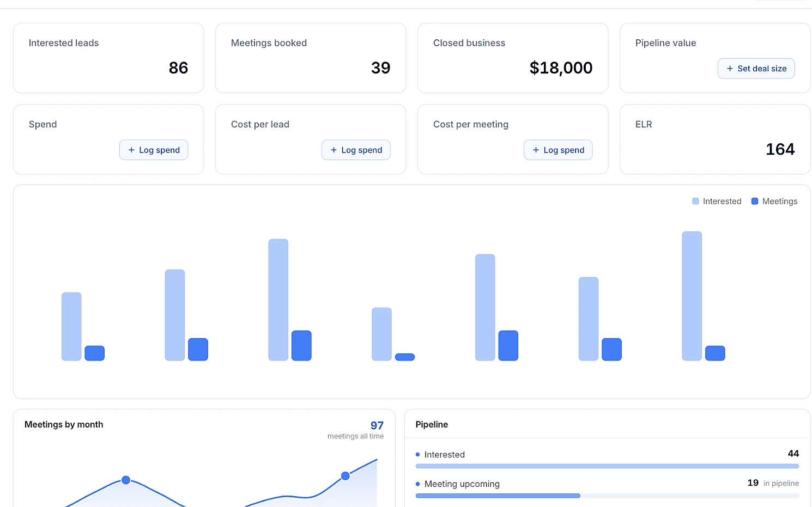Click the "Pipeline" panel heading
Image resolution: width=812 pixels, height=507 pixels.
pyautogui.click(x=432, y=425)
